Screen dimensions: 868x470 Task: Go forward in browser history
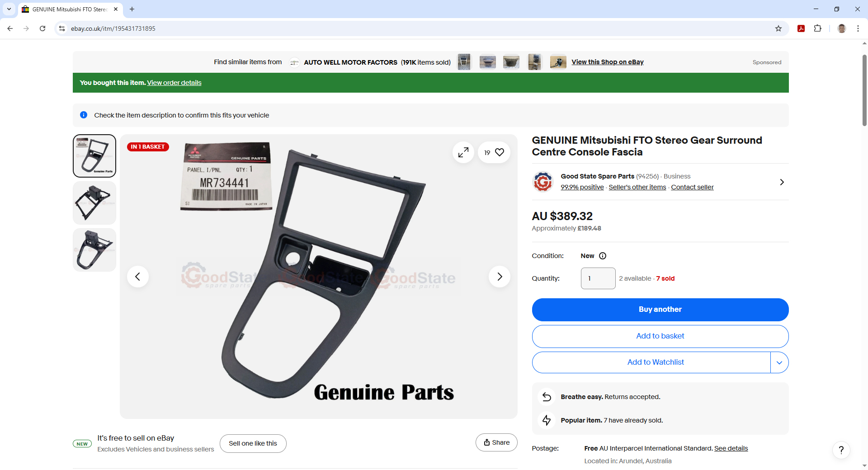(x=26, y=28)
